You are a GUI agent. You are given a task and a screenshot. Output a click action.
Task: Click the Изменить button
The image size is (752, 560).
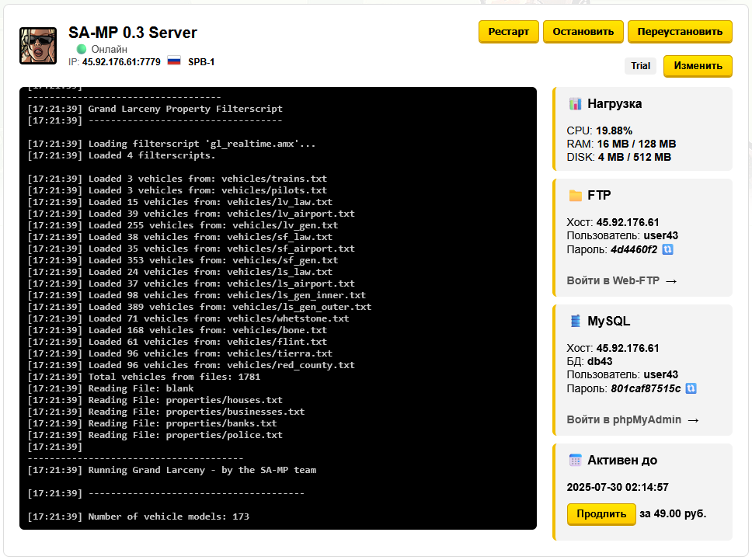point(698,66)
